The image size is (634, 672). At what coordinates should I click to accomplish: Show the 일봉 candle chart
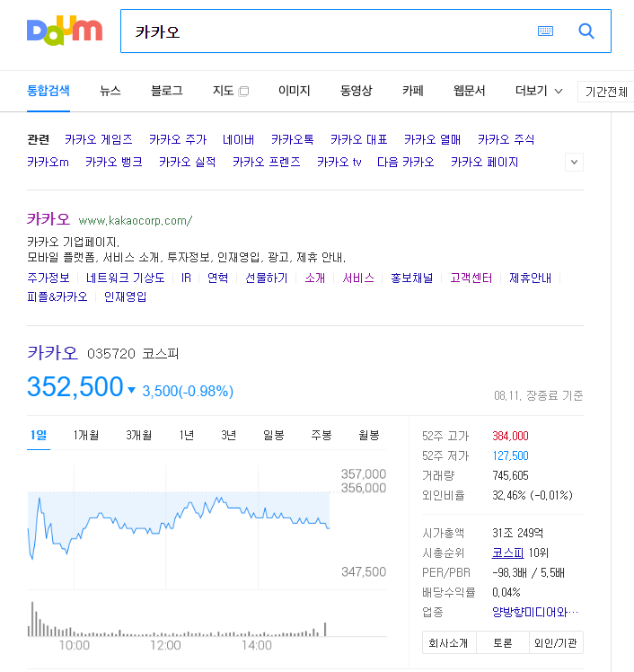pyautogui.click(x=274, y=436)
